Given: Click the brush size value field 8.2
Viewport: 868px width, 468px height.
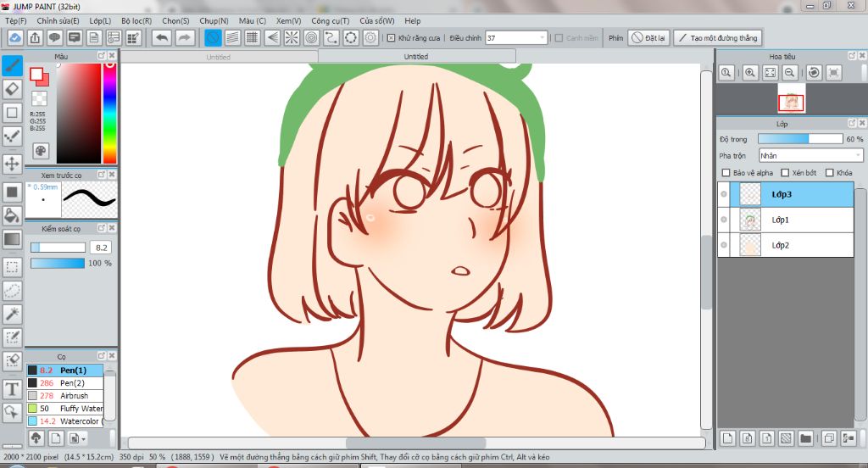Looking at the screenshot, I should [102, 248].
